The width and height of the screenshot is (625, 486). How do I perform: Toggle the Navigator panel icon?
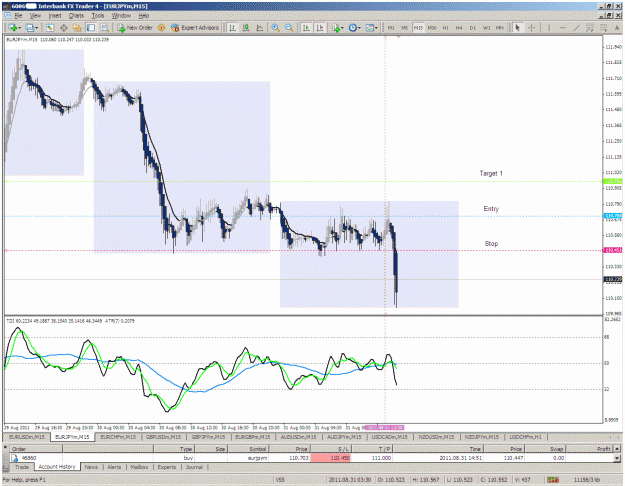click(x=77, y=28)
